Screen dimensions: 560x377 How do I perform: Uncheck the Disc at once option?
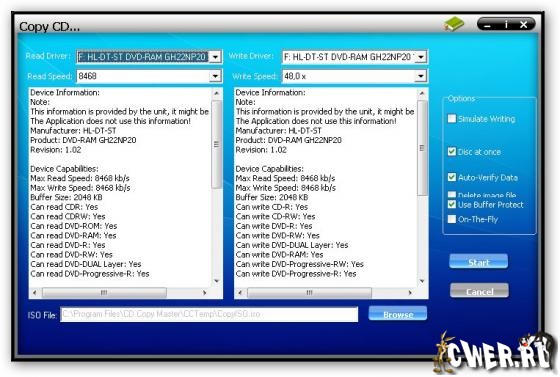click(x=452, y=152)
